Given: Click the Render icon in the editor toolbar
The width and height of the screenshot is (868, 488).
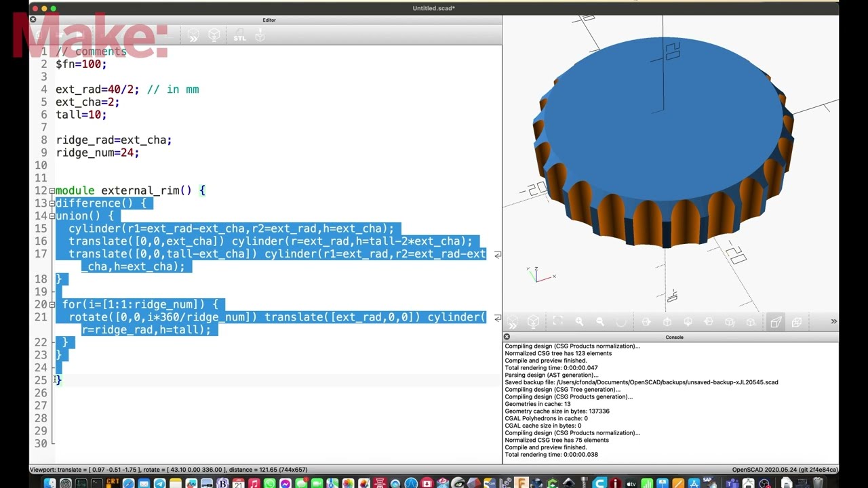Looking at the screenshot, I should (x=214, y=35).
